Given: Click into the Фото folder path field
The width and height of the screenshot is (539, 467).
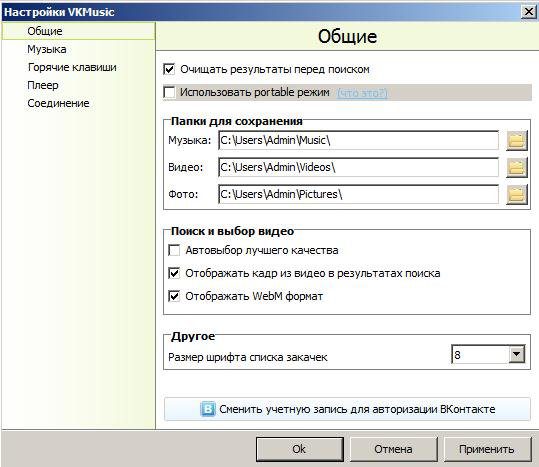Looking at the screenshot, I should [x=359, y=194].
